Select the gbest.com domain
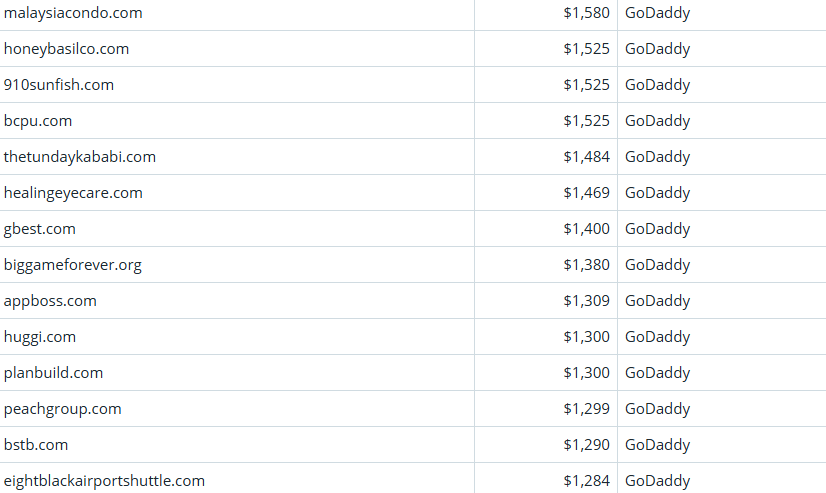This screenshot has height=493, width=826. [40, 229]
